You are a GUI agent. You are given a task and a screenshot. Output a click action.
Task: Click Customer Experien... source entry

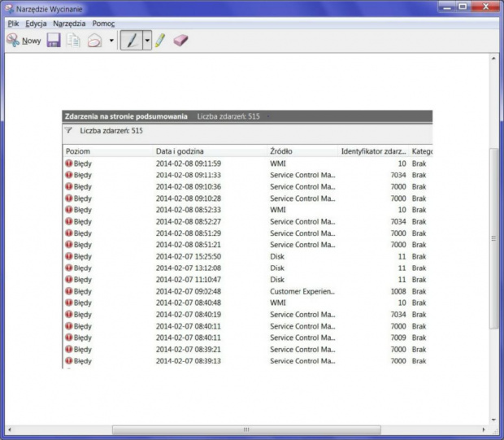click(302, 291)
